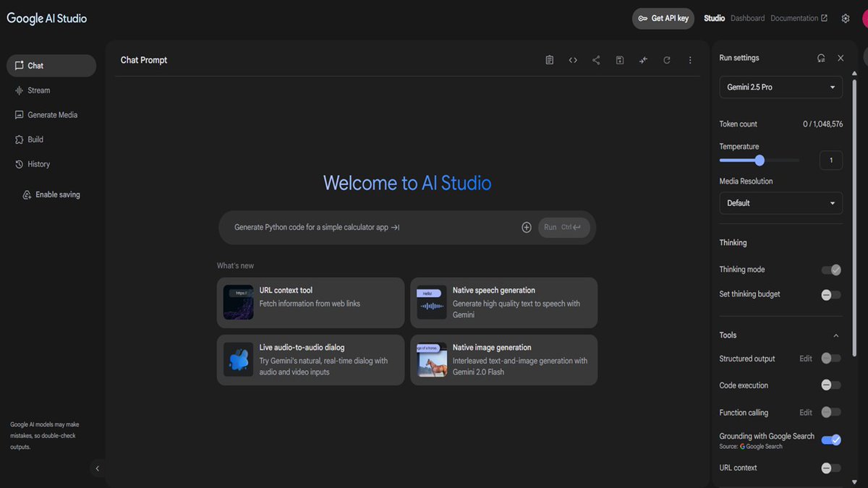This screenshot has width=868, height=488.
Task: Click the Native image generation horse thumbnail
Action: [x=432, y=359]
